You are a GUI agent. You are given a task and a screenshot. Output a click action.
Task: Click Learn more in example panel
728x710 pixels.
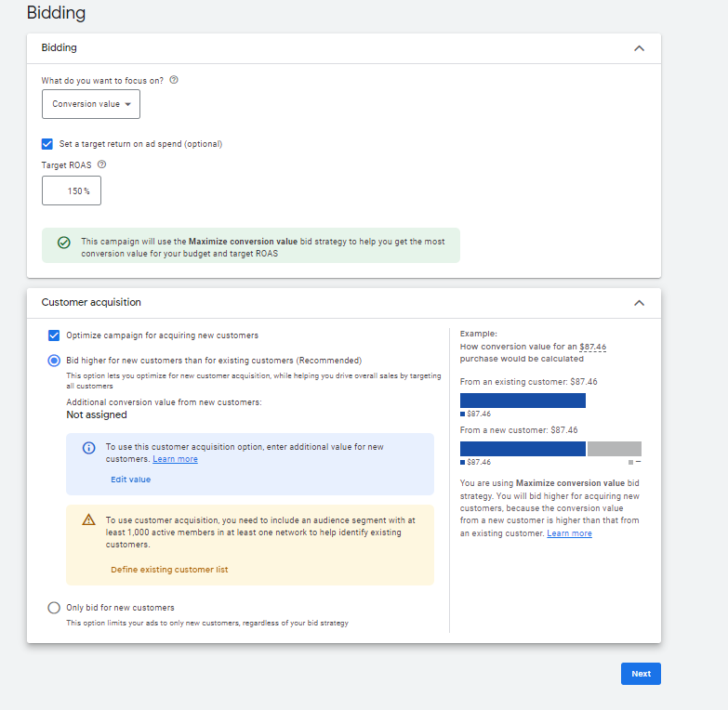click(569, 533)
